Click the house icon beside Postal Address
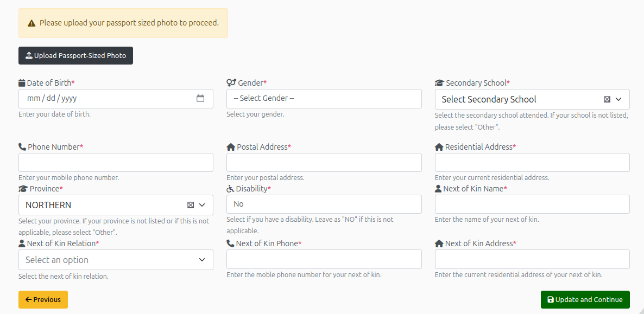Image resolution: width=644 pixels, height=314 pixels. (x=231, y=147)
